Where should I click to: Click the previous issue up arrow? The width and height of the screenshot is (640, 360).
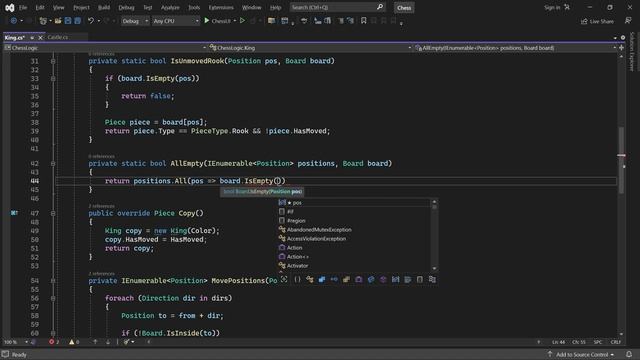point(95,342)
